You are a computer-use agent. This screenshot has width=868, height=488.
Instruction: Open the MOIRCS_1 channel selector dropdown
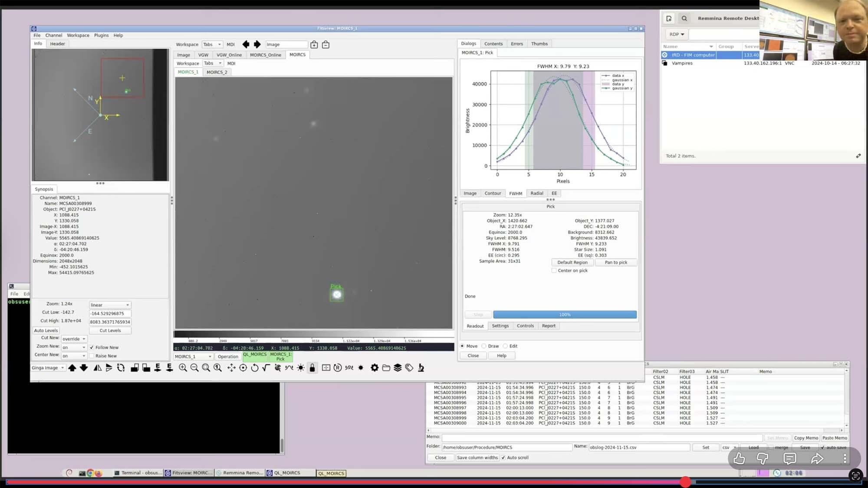(x=193, y=357)
